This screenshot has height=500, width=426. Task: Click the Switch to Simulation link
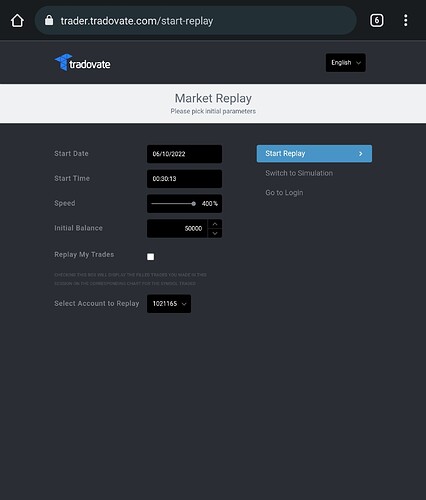tap(299, 173)
